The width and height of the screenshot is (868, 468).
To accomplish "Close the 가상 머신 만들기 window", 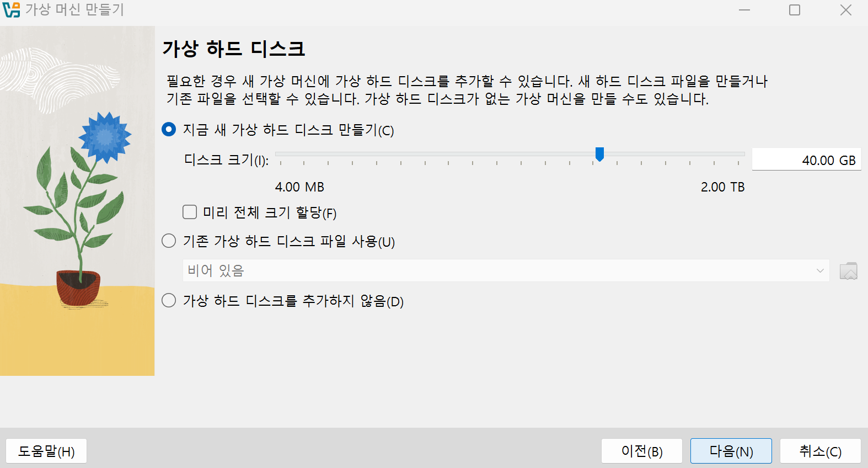I will pos(845,10).
